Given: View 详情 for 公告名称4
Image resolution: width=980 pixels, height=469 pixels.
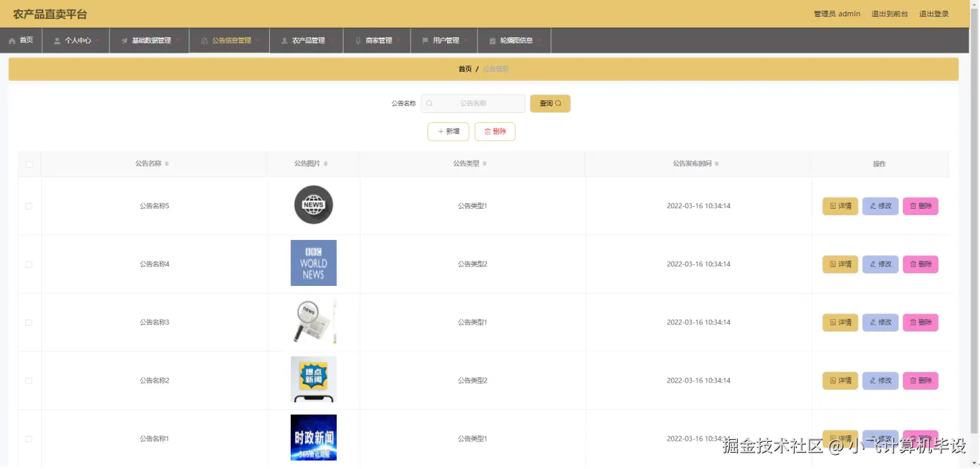Looking at the screenshot, I should click(x=840, y=264).
